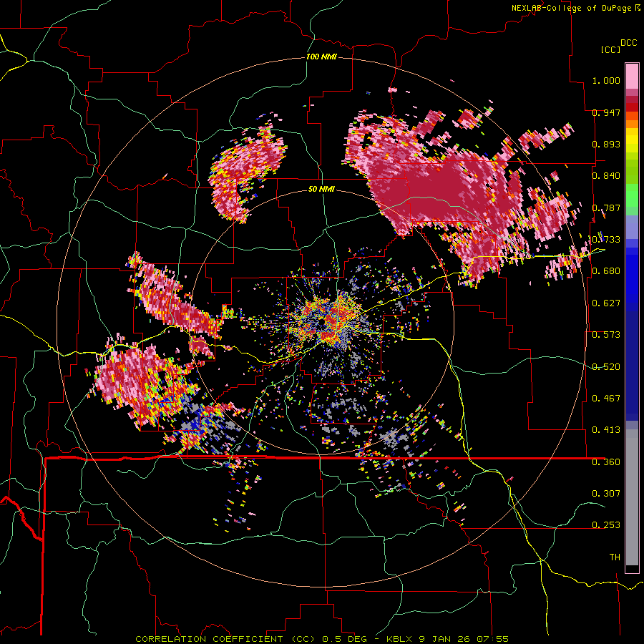The image size is (644, 644).
Task: Click the 0.840 value on the color scale
Action: pos(606,176)
